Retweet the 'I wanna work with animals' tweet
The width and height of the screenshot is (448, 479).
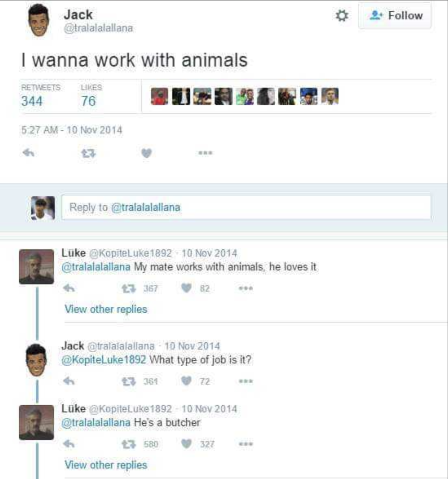point(88,153)
